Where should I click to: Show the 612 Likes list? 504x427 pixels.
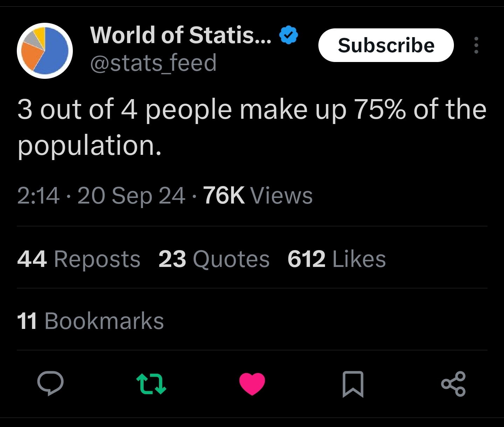(336, 259)
